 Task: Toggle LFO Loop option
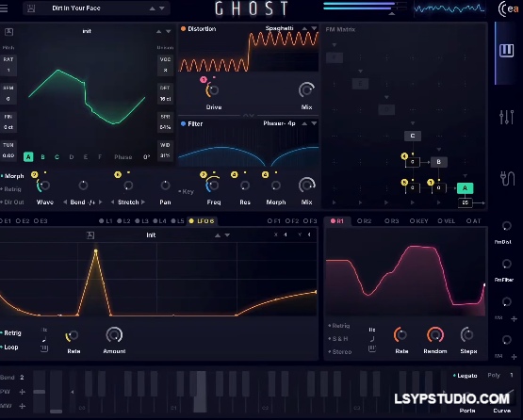pyautogui.click(x=9, y=347)
